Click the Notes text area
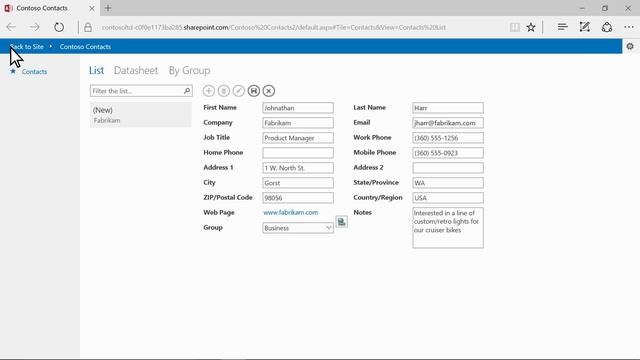640x360 pixels. click(x=448, y=228)
